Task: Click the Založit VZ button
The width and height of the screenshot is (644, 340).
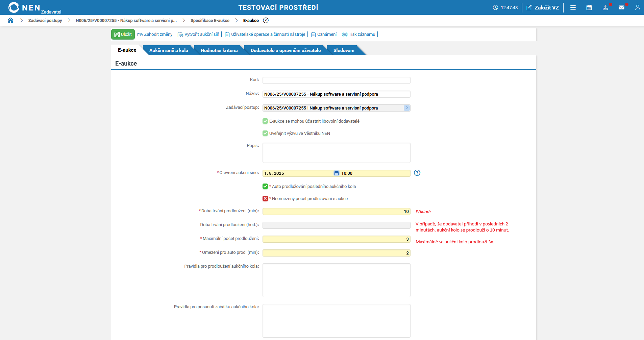Action: (543, 7)
